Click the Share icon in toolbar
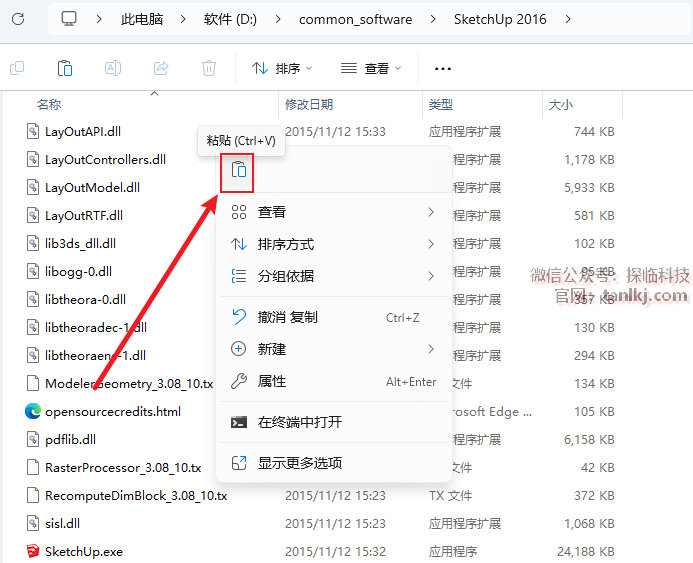 click(161, 68)
